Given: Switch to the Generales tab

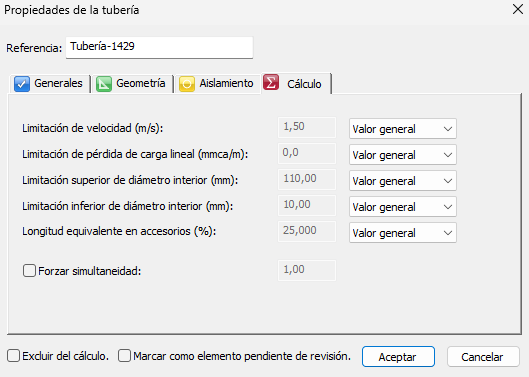Looking at the screenshot, I should (x=50, y=83).
